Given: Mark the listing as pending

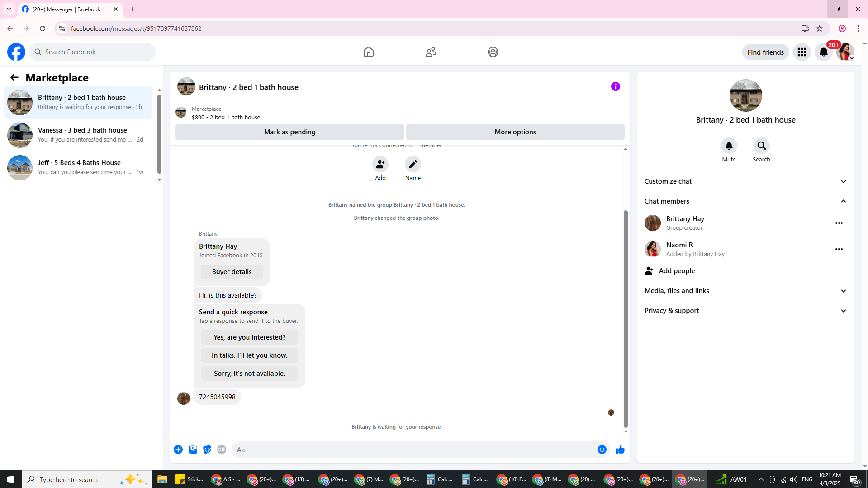Looking at the screenshot, I should click(x=289, y=132).
